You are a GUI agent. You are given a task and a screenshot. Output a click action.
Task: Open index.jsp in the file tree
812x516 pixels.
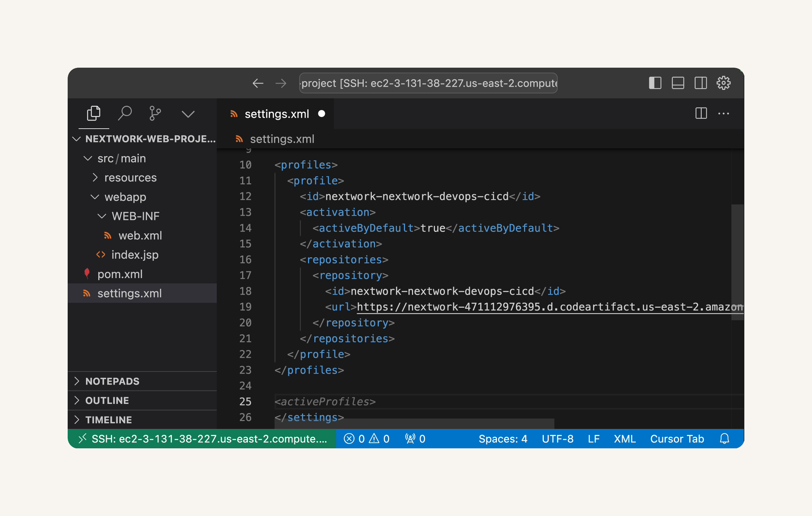(142, 255)
